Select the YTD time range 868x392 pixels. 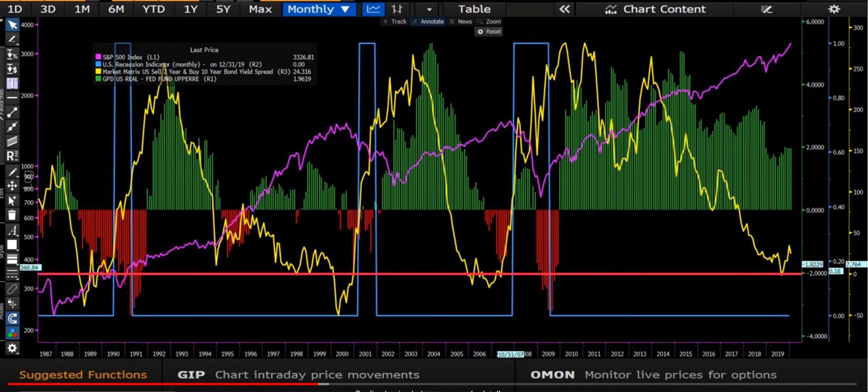154,9
